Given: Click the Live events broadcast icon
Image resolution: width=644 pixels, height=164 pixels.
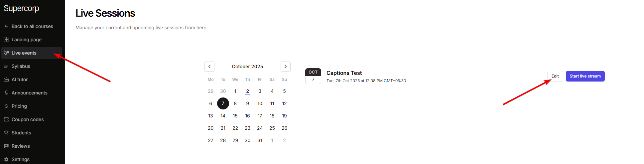Looking at the screenshot, I should click(x=6, y=53).
